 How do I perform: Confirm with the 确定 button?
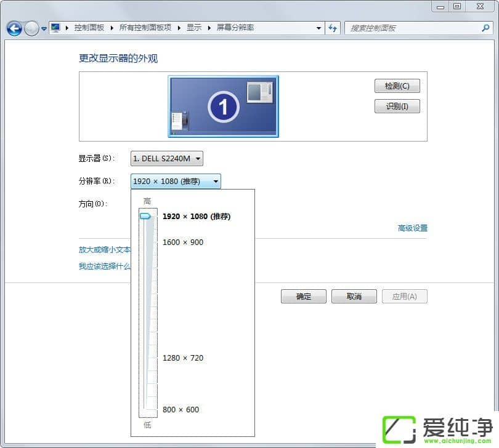[x=304, y=296]
